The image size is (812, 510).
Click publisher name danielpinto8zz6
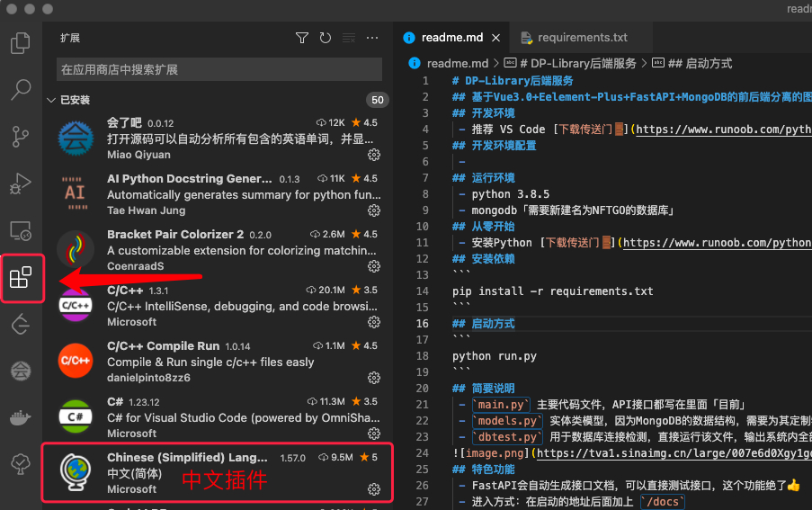148,378
